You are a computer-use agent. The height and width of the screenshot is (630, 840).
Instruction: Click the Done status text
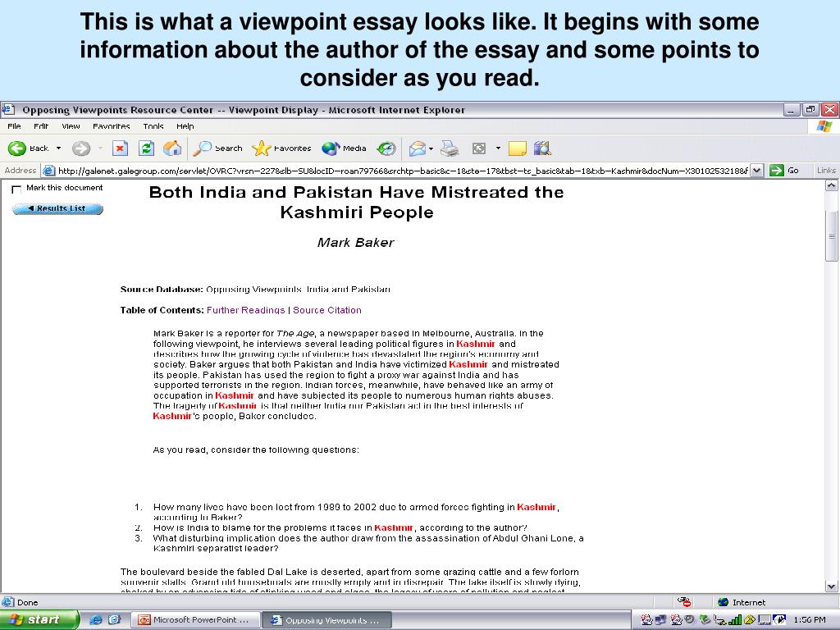(27, 602)
